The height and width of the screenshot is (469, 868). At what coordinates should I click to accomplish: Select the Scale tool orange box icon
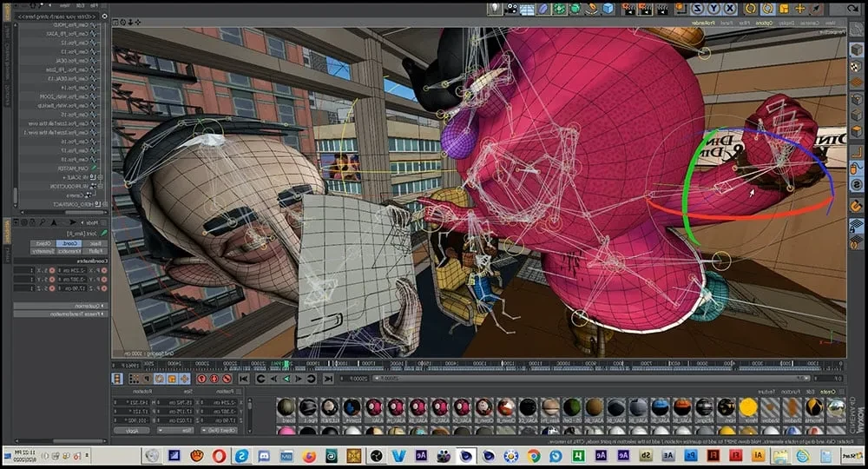coord(784,9)
